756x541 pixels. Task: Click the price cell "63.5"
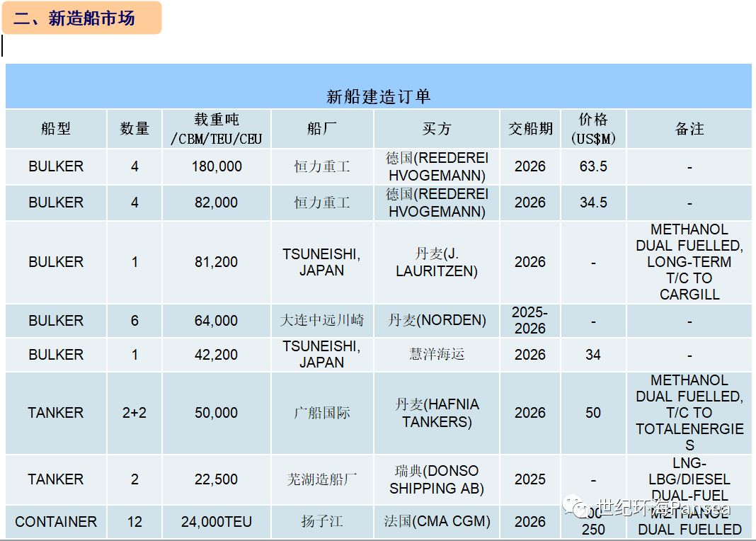click(593, 166)
